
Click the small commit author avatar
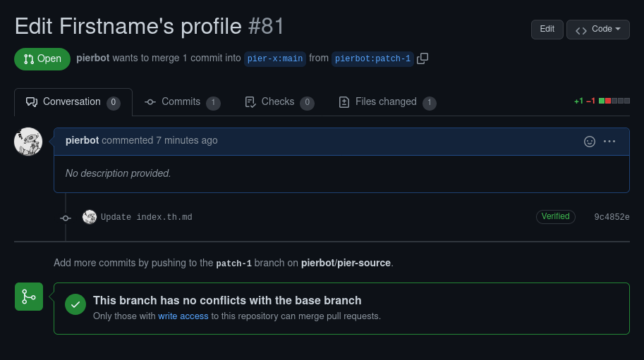click(x=90, y=217)
